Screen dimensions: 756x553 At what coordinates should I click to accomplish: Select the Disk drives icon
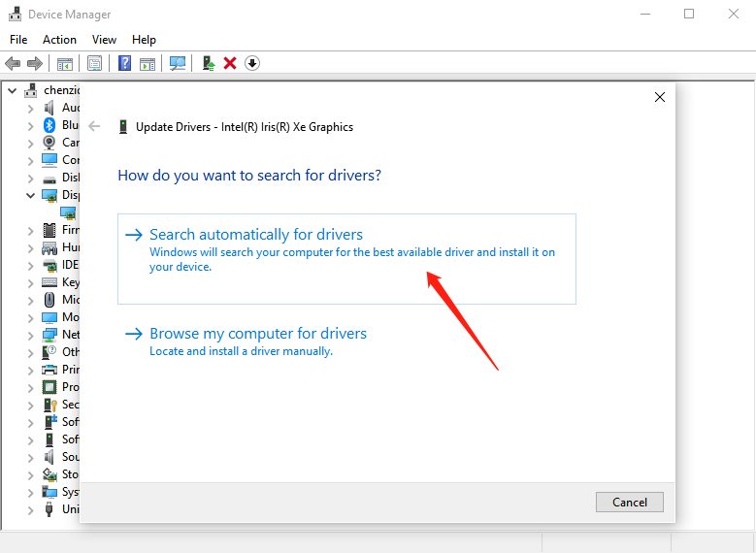click(49, 179)
